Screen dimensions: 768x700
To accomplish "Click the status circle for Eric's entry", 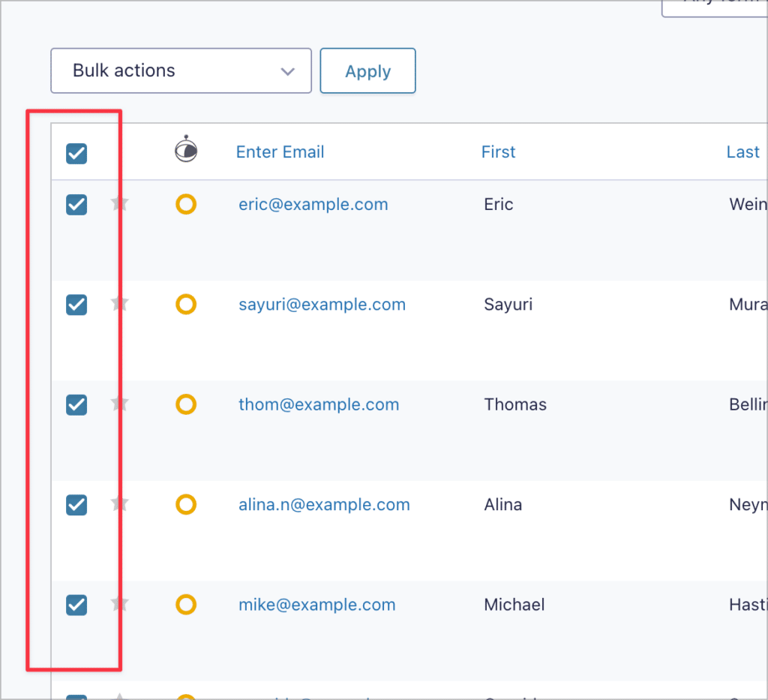I will point(186,204).
